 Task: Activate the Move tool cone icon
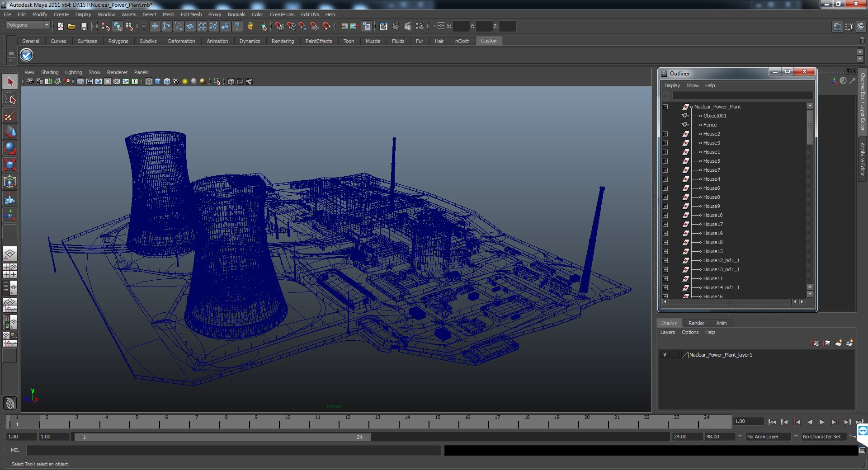click(x=10, y=132)
